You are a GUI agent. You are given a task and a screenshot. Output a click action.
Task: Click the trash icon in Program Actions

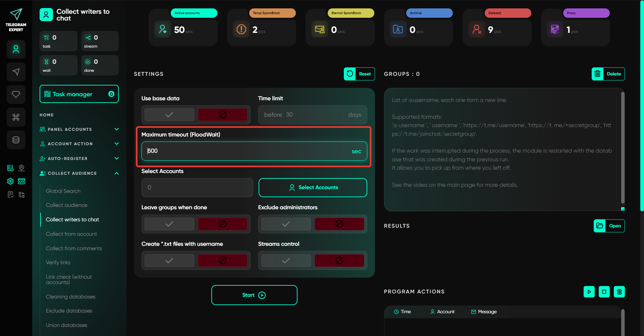[619, 292]
